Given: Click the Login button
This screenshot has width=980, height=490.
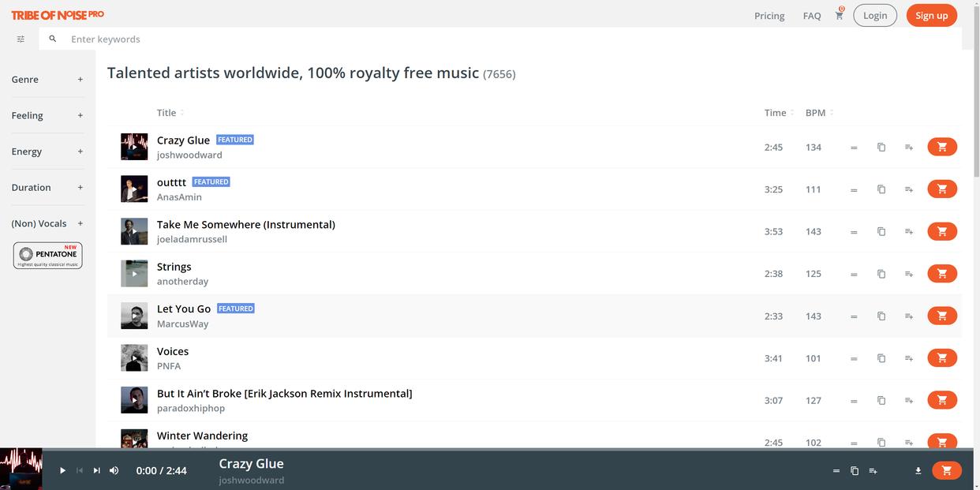Looking at the screenshot, I should click(875, 16).
